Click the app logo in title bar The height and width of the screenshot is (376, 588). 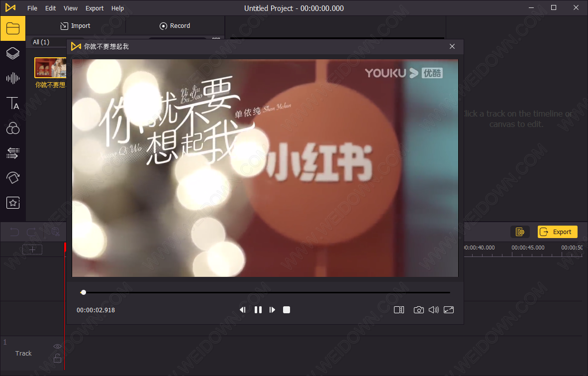pos(10,7)
